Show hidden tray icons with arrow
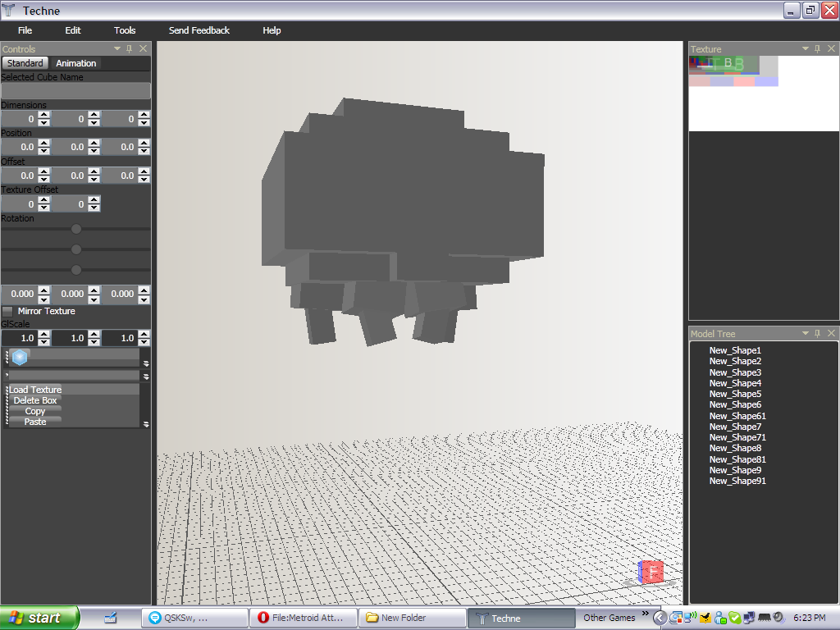This screenshot has width=840, height=630. click(660, 618)
